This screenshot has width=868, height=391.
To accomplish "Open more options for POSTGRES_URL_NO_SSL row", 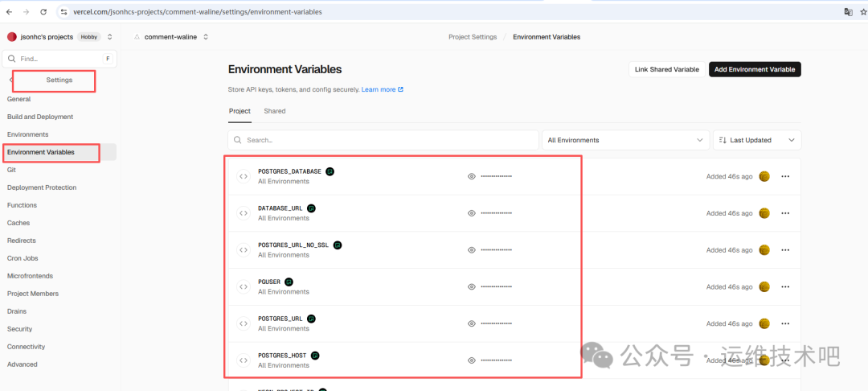I will 785,250.
